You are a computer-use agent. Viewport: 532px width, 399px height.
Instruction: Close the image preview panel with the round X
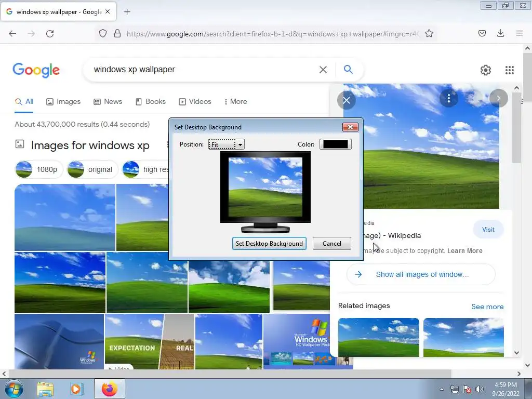(x=347, y=100)
